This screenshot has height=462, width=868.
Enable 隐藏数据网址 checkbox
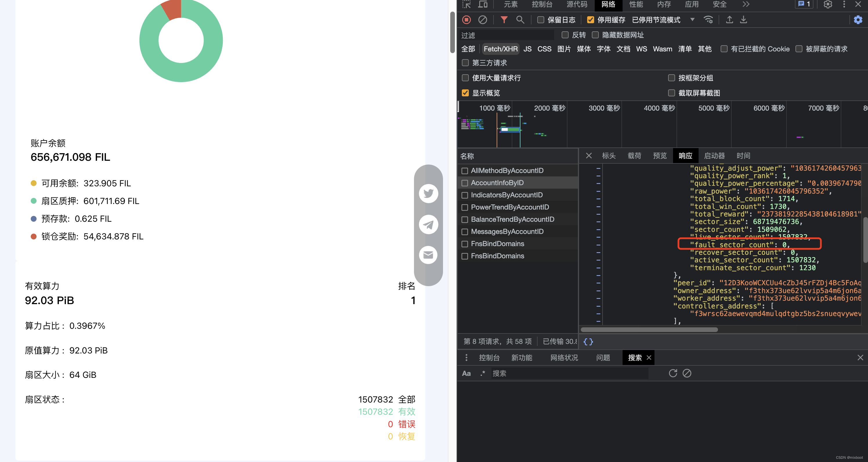pyautogui.click(x=595, y=35)
